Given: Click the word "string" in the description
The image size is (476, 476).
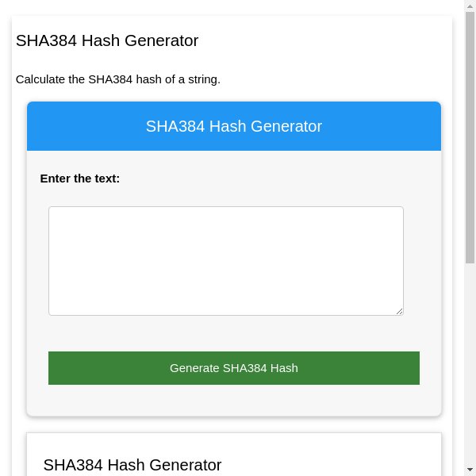Looking at the screenshot, I should point(201,79).
